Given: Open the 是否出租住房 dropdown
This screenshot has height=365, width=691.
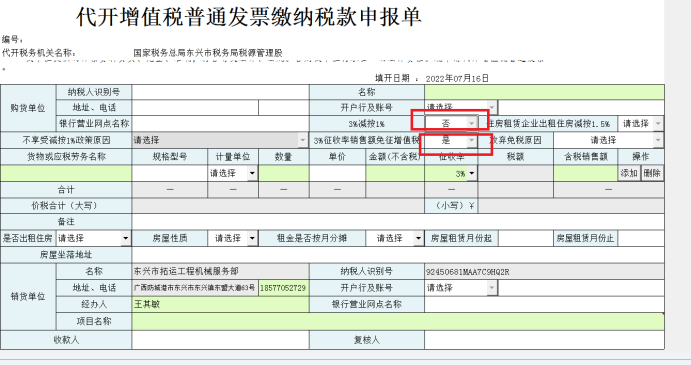Looking at the screenshot, I should (93, 238).
